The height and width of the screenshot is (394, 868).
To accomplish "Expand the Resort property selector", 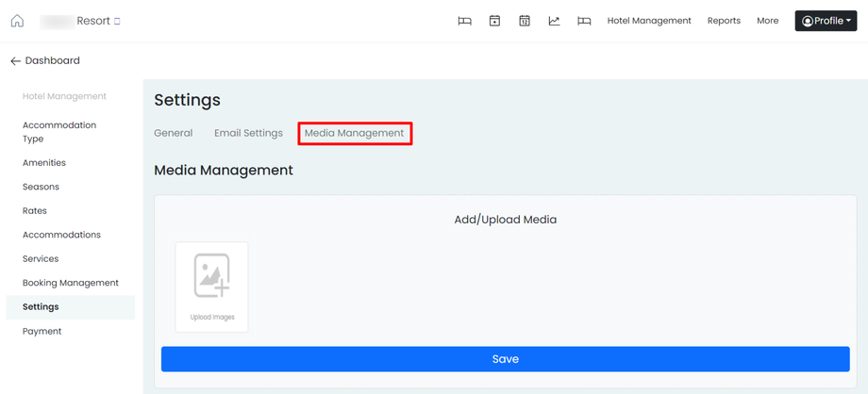I will [98, 21].
